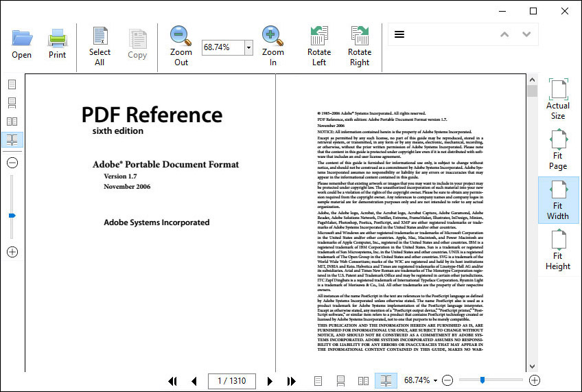Click the Zoom Out magnifier in toolbar

tap(181, 47)
